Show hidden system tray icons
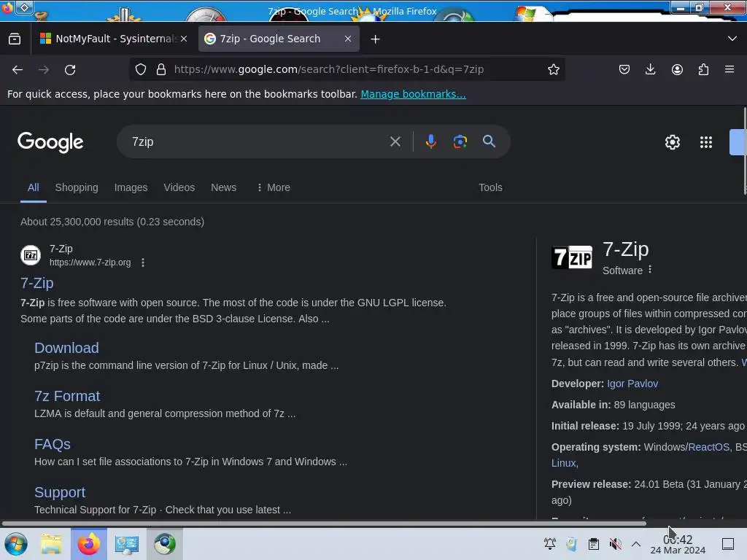747x560 pixels. click(x=636, y=544)
